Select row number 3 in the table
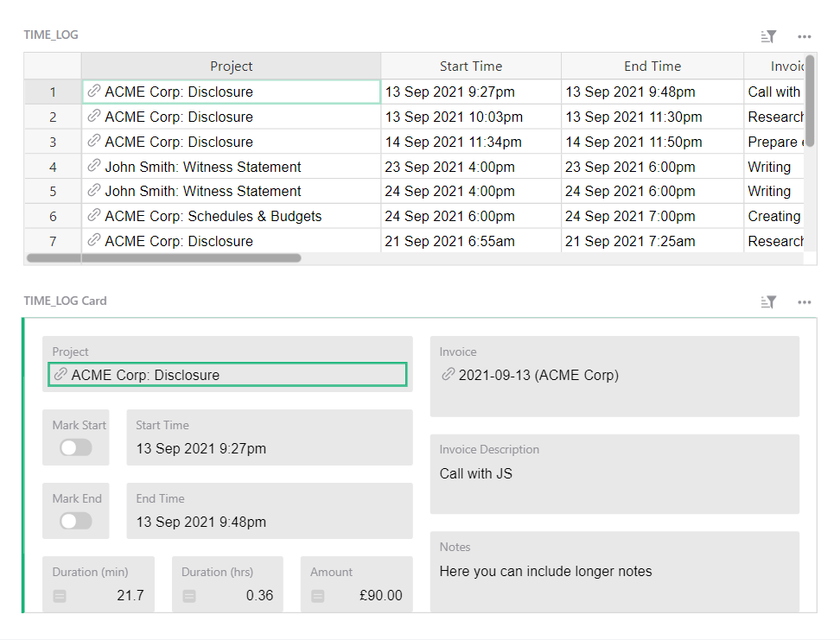 pos(52,142)
